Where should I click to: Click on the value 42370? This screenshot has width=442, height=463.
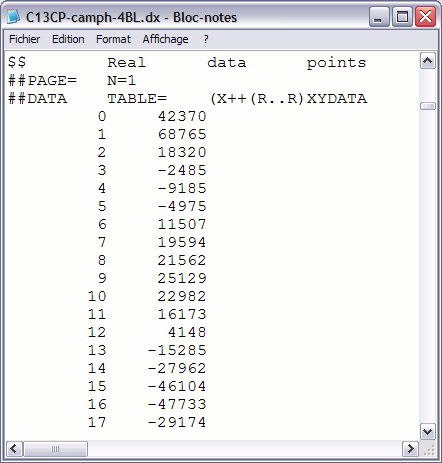tap(182, 116)
